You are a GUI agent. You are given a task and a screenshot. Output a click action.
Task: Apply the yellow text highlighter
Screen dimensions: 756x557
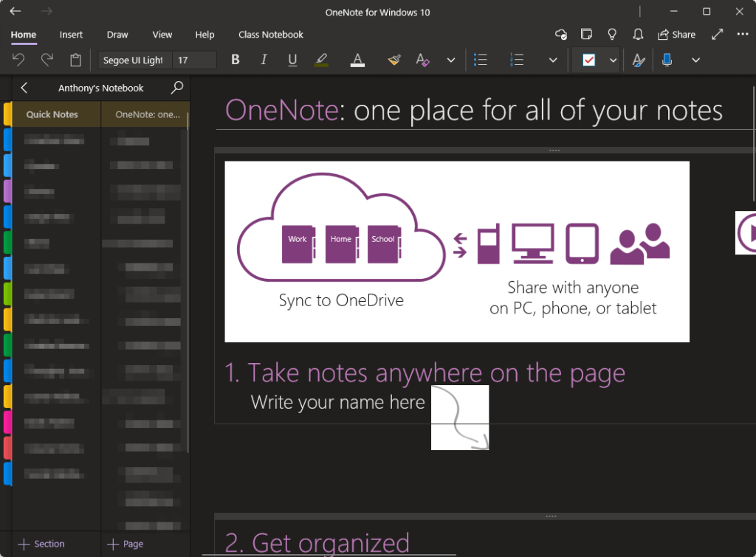point(321,60)
